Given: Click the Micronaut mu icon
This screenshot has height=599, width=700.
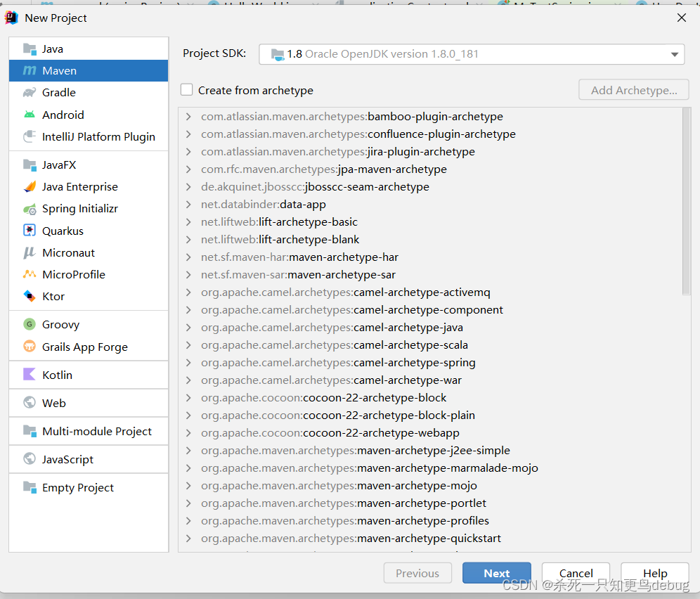Looking at the screenshot, I should [x=30, y=253].
